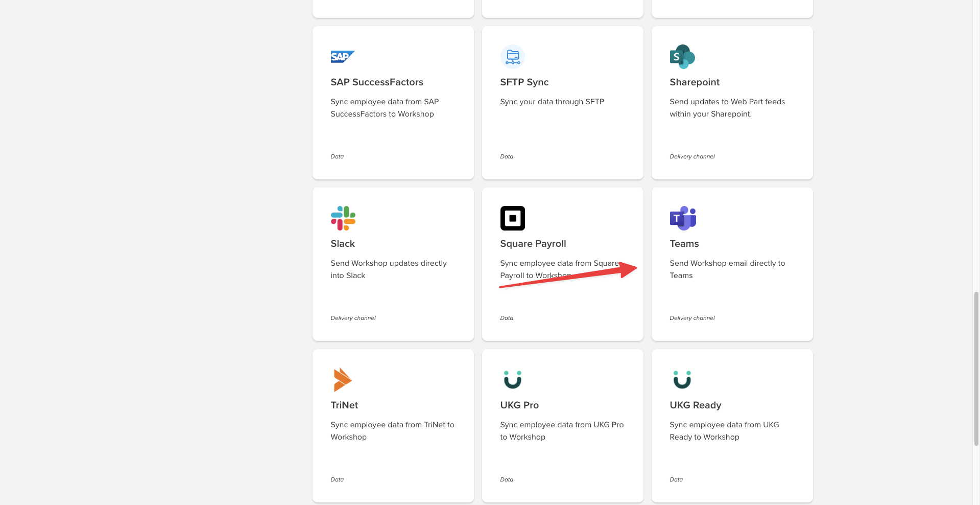Viewport: 980px width, 505px height.
Task: Click 'Sync employee data from TriNet' description
Action: coord(392,431)
